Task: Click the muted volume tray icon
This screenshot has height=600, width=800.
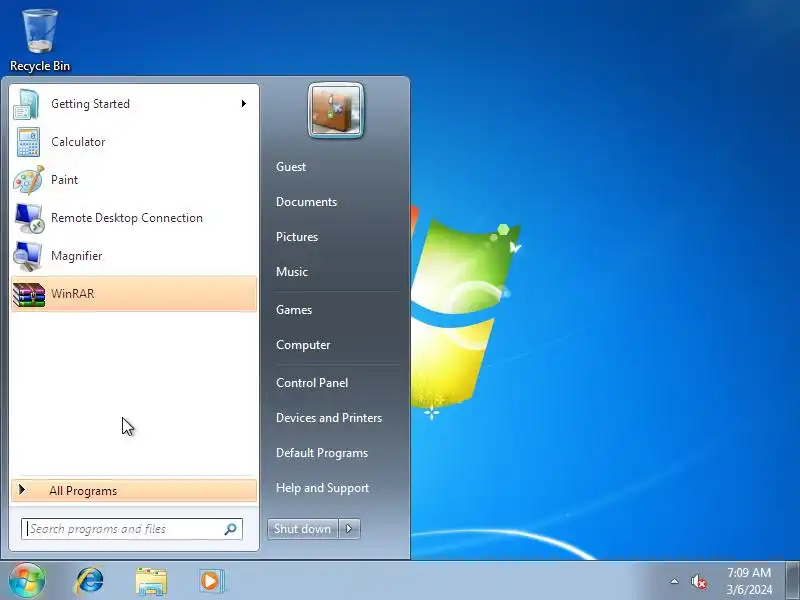Action: 698,581
